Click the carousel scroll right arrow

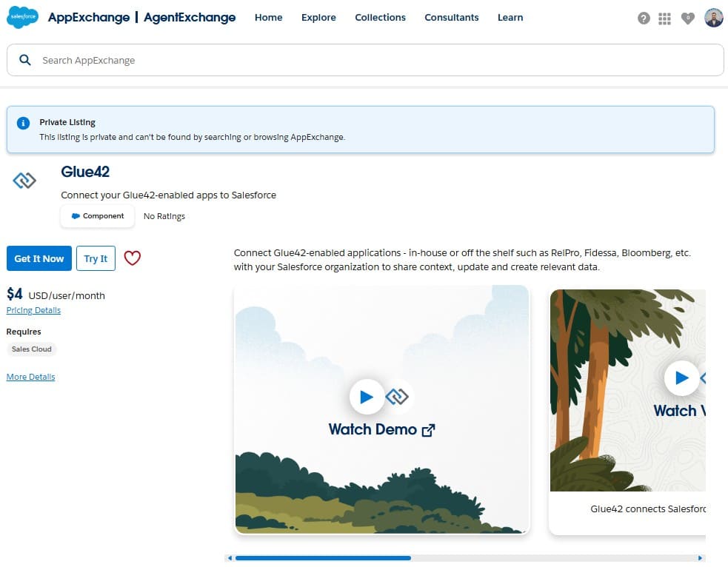click(x=700, y=558)
